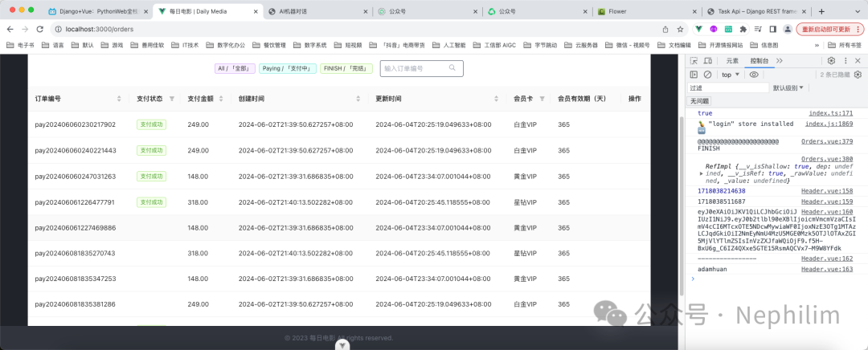This screenshot has height=350, width=868.
Task: Focus the console 过滤 filter input
Action: point(728,87)
